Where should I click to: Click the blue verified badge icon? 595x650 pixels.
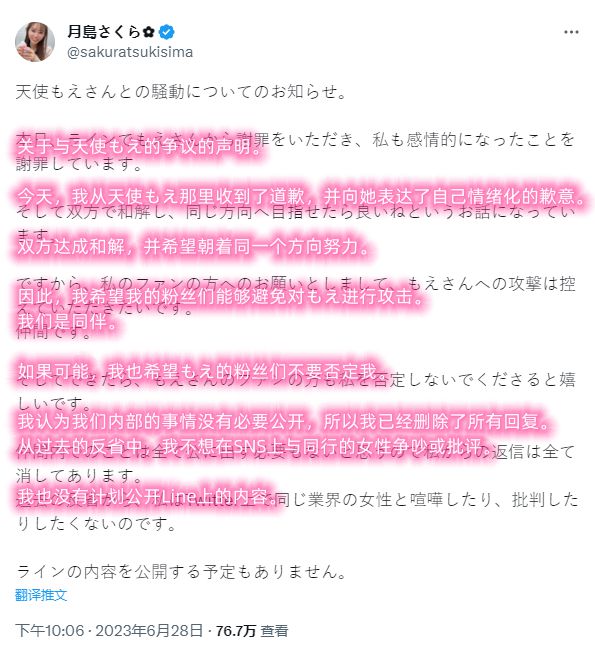tap(167, 32)
